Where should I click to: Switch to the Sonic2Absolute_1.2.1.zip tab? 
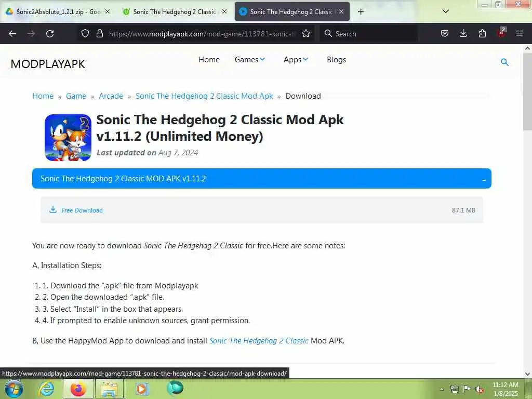click(58, 12)
